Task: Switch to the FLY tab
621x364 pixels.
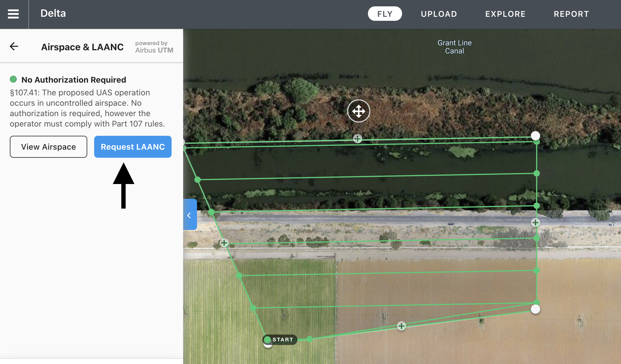Action: tap(385, 14)
